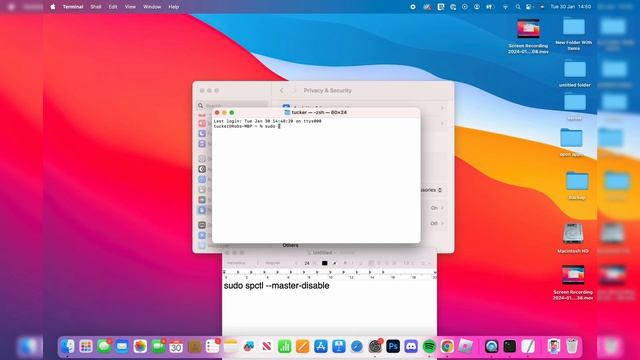The width and height of the screenshot is (640, 360).
Task: Open Messages app in the Dock
Action: [104, 347]
